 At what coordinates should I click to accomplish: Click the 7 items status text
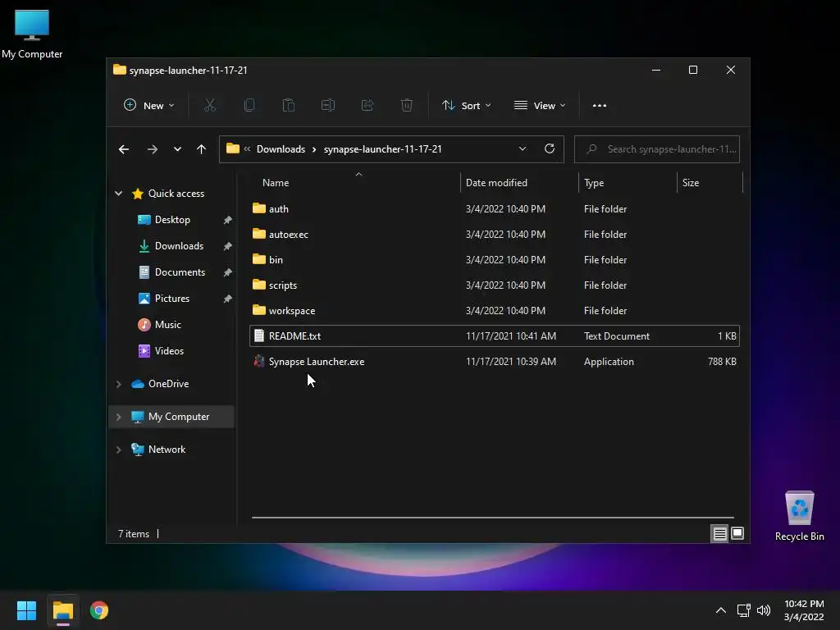point(134,533)
